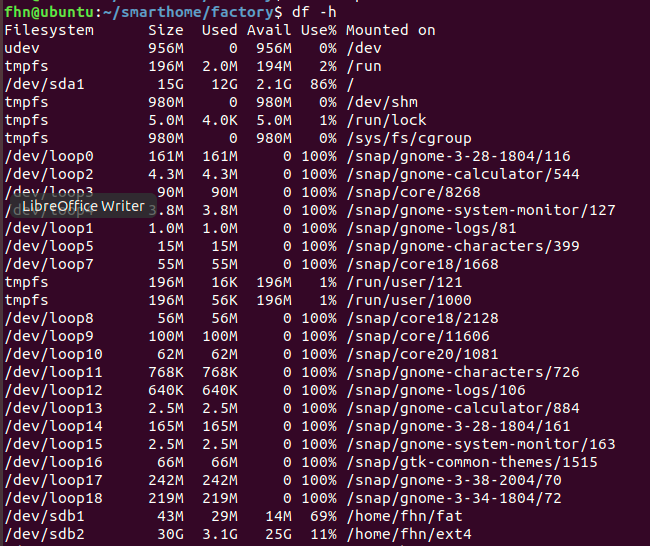Click '/snap/gnome-3-28-1804/161' mount path
Screen dimensions: 650x546
point(458,427)
